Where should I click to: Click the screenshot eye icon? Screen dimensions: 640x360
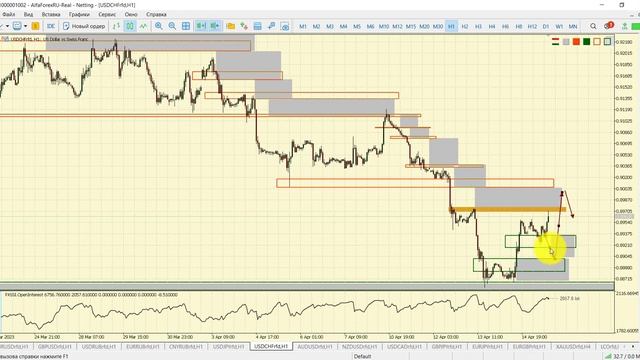[x=285, y=26]
